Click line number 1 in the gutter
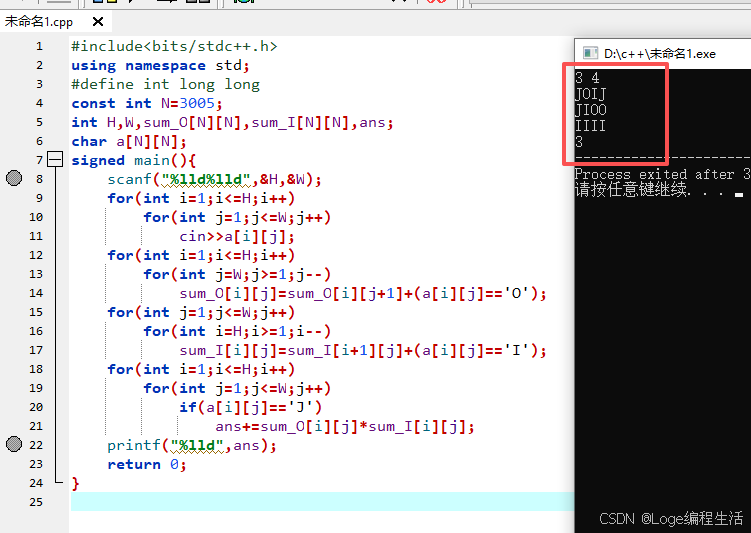751x533 pixels. [x=39, y=46]
